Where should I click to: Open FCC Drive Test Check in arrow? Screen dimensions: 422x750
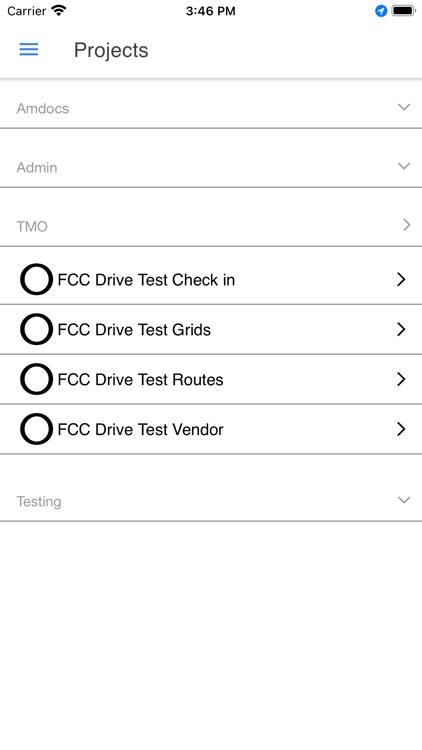click(401, 279)
